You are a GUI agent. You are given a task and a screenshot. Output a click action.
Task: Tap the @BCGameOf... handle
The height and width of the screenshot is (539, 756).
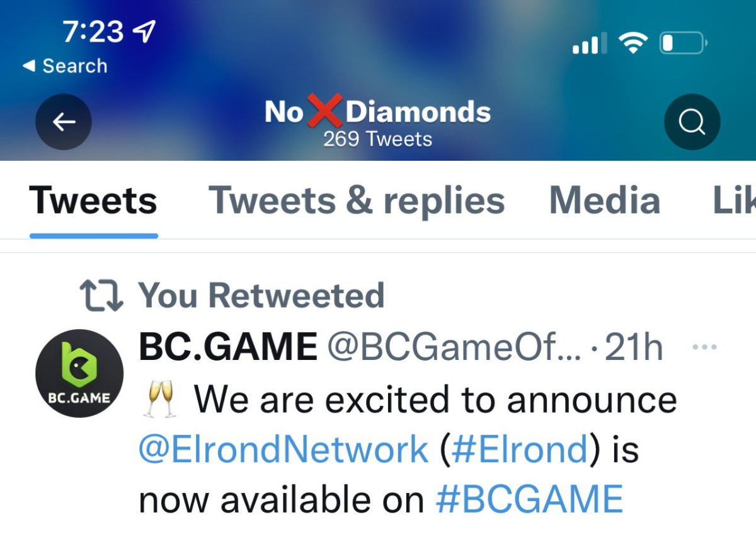(454, 347)
